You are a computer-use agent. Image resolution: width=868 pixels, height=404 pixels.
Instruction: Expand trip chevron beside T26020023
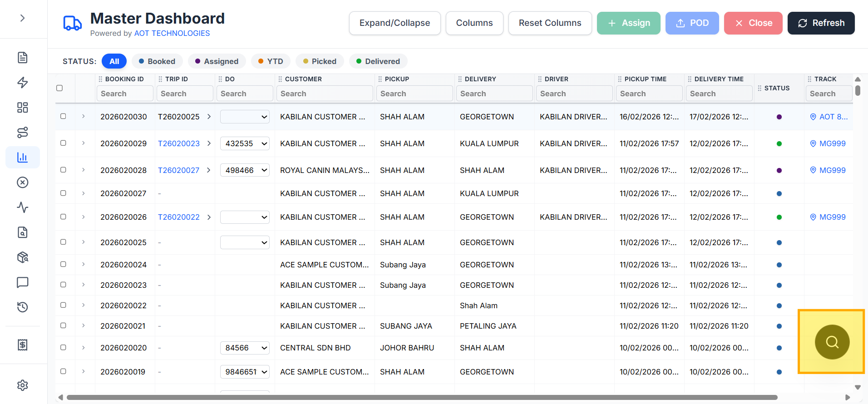[x=209, y=143]
